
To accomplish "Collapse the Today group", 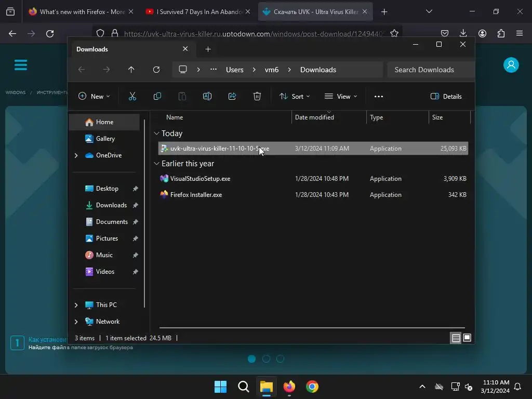I will click(x=156, y=134).
